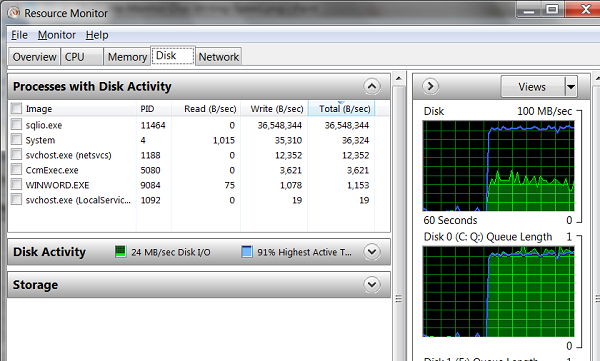
Task: Click the green Disk I/O legend square
Action: point(121,252)
